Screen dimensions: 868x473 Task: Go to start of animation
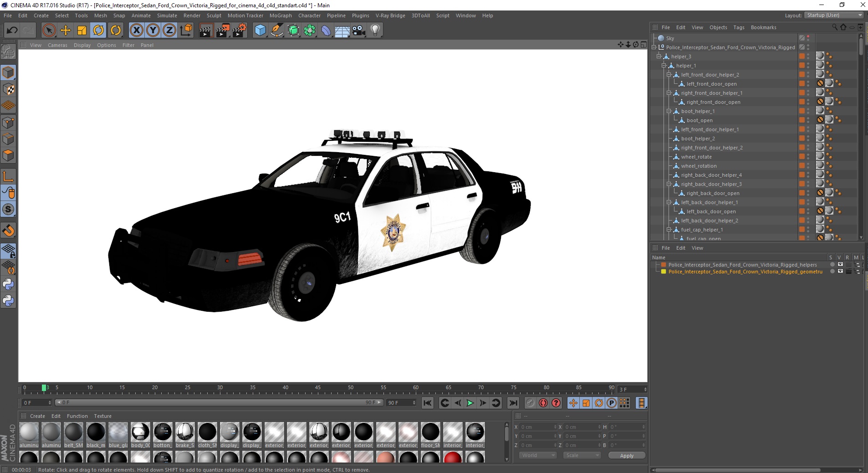427,403
